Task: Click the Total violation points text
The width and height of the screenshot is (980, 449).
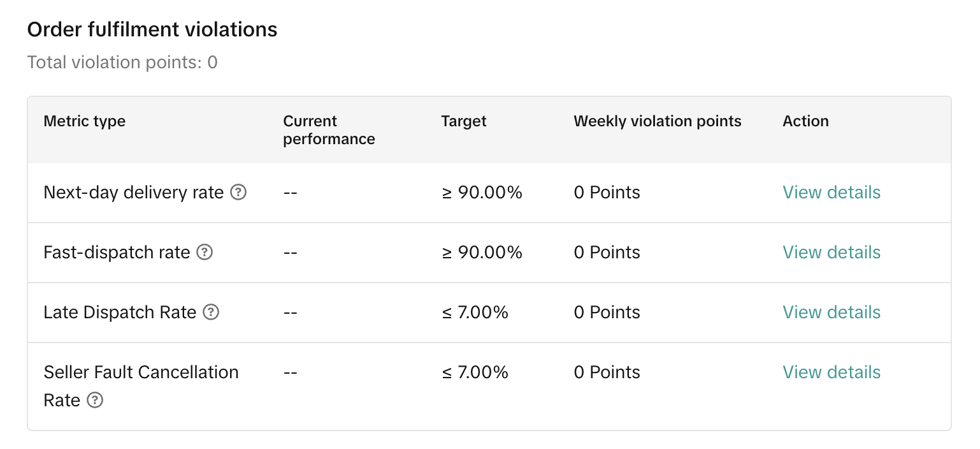Action: pyautogui.click(x=122, y=63)
